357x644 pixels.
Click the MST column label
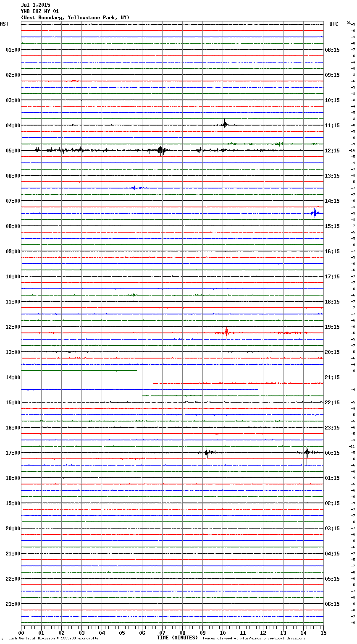coord(4,24)
